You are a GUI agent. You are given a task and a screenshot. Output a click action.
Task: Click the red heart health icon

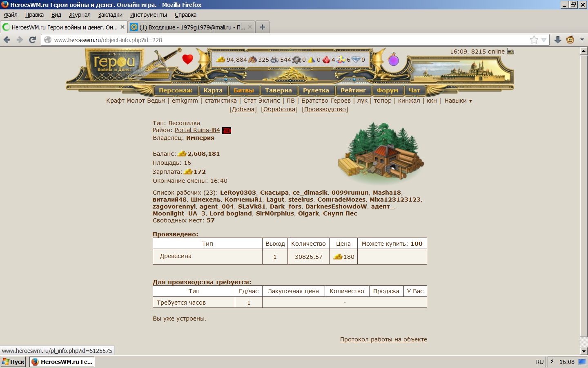(187, 59)
